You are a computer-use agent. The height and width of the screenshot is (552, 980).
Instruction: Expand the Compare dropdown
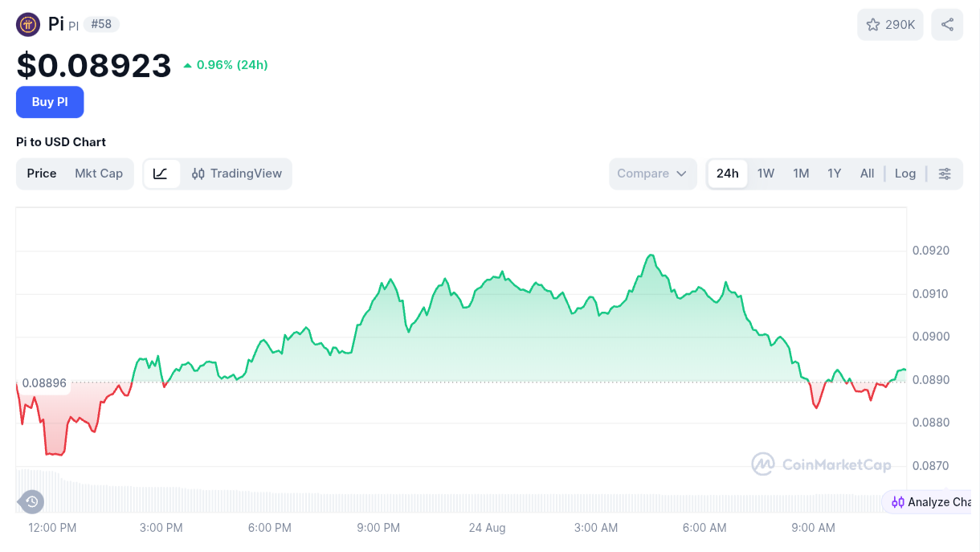tap(652, 174)
